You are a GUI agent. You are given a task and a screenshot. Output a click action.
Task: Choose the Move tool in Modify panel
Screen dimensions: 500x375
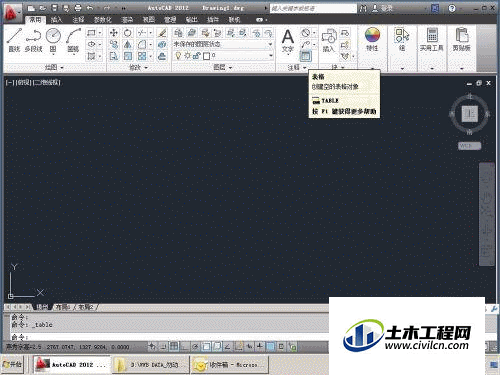pos(114,33)
